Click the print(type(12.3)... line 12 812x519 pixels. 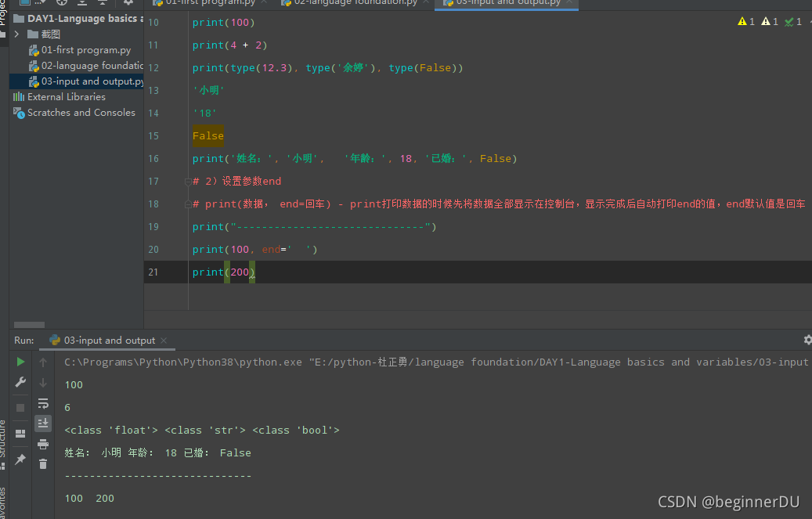pyautogui.click(x=328, y=68)
